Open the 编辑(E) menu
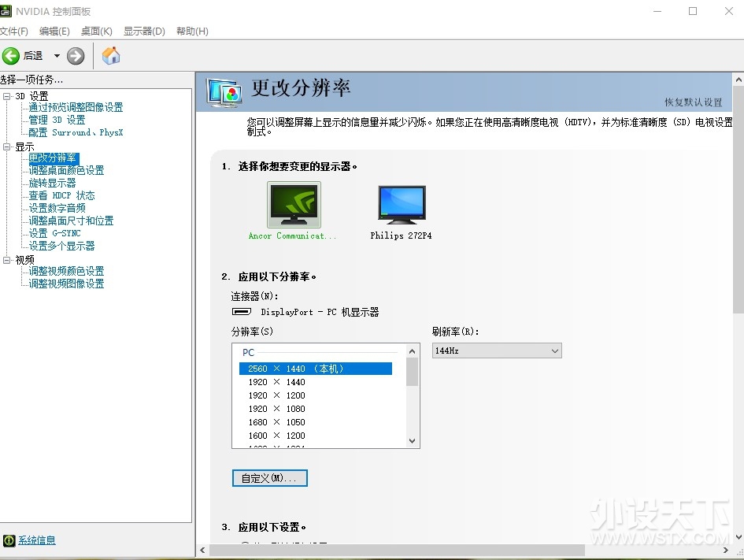The height and width of the screenshot is (560, 744). 54,32
